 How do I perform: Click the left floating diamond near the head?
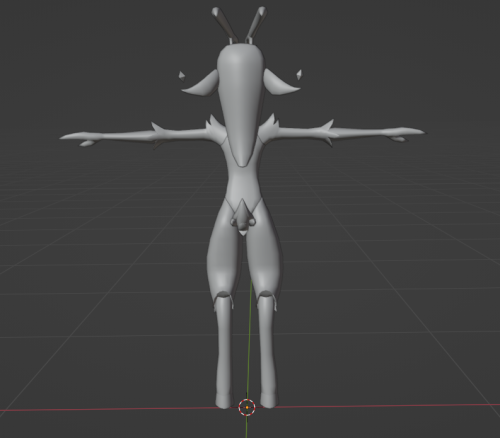pos(182,76)
